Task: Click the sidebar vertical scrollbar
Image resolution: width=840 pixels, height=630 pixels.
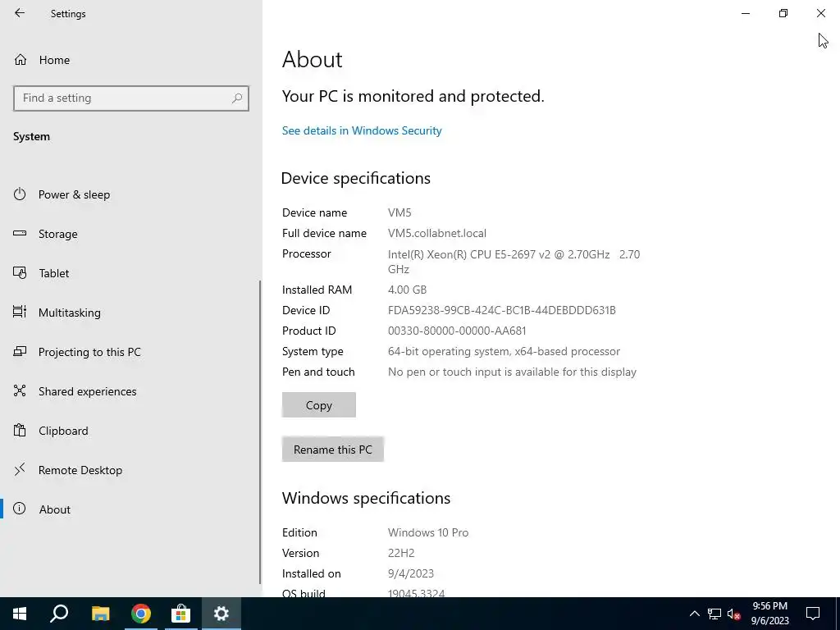Action: tap(260, 431)
